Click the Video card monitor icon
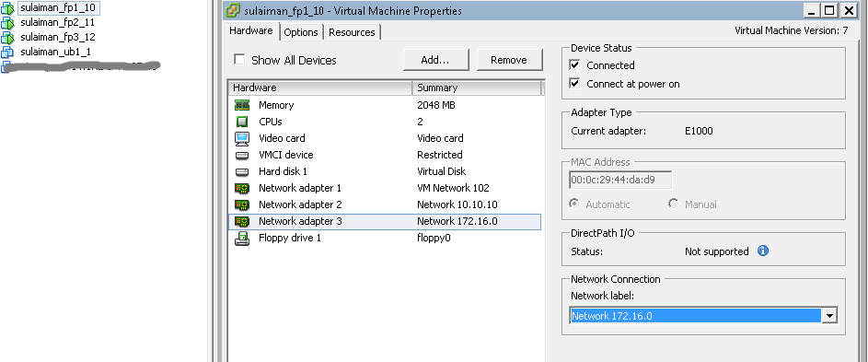The width and height of the screenshot is (868, 362). [x=242, y=138]
